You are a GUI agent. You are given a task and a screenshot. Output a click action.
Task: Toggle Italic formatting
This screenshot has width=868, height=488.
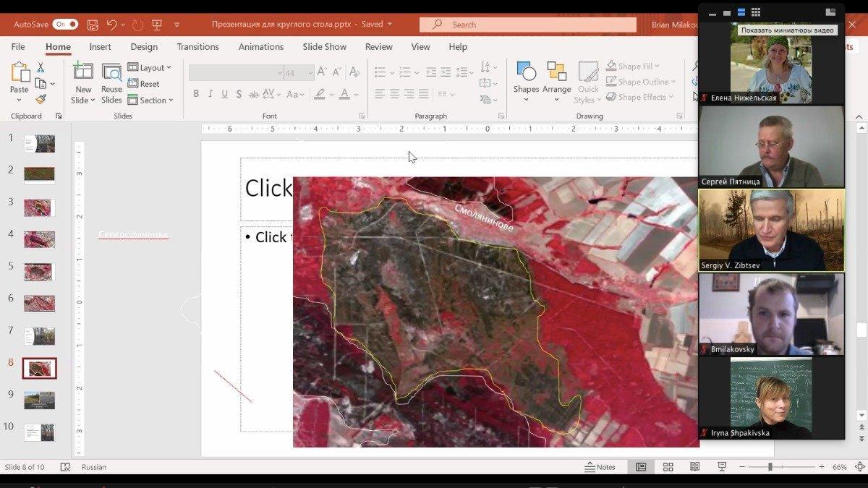pyautogui.click(x=210, y=94)
